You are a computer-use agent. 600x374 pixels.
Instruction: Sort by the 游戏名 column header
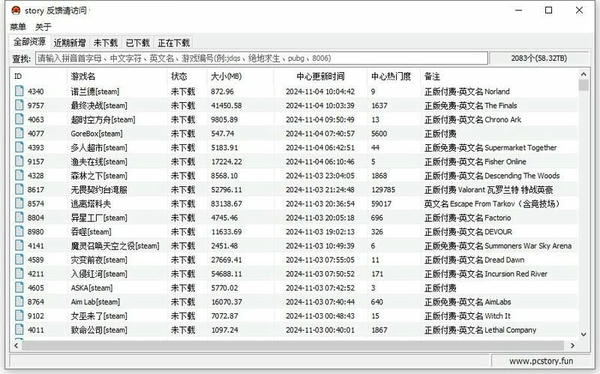click(117, 76)
